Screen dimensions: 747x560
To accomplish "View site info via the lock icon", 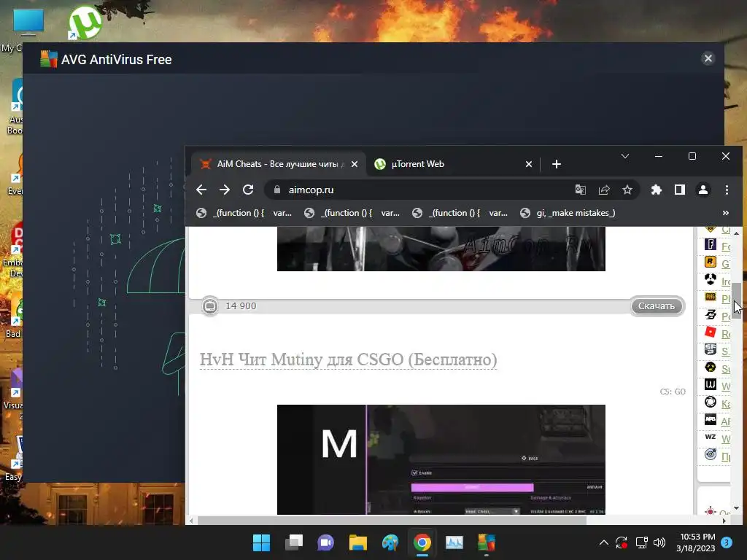I will click(x=277, y=190).
